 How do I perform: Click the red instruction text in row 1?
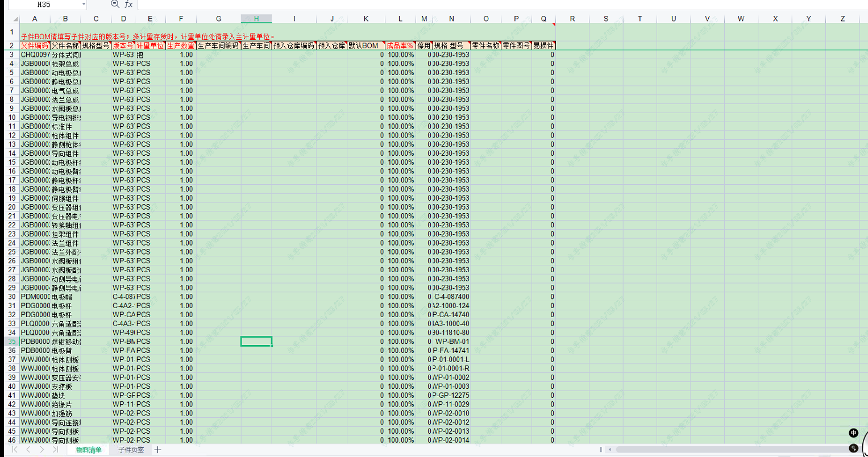click(148, 36)
